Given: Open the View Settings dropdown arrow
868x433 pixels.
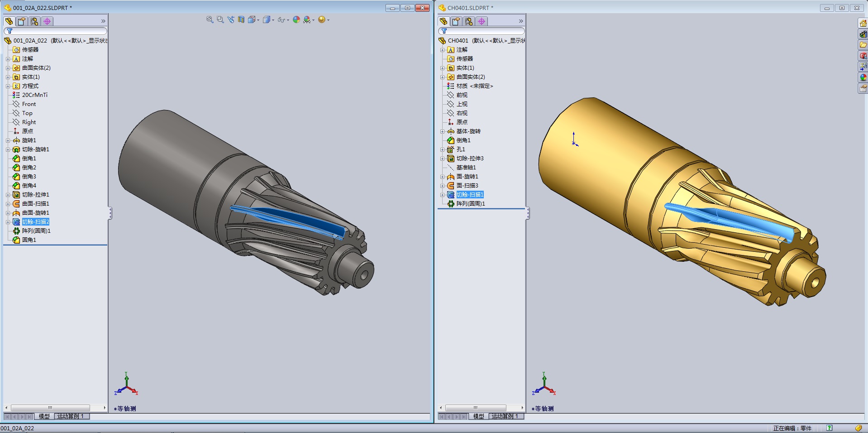Looking at the screenshot, I should [x=328, y=20].
